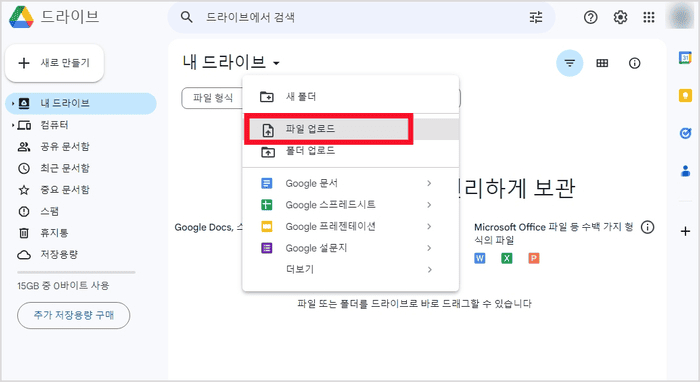Expand 컴퓨터 tree arrow in sidebar
700x382 pixels.
click(13, 125)
